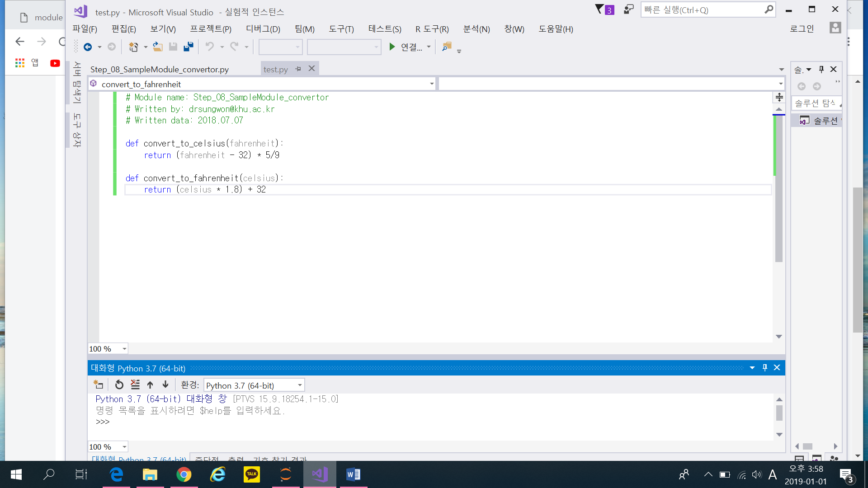Open Visual Studio from the taskbar

[x=320, y=474]
